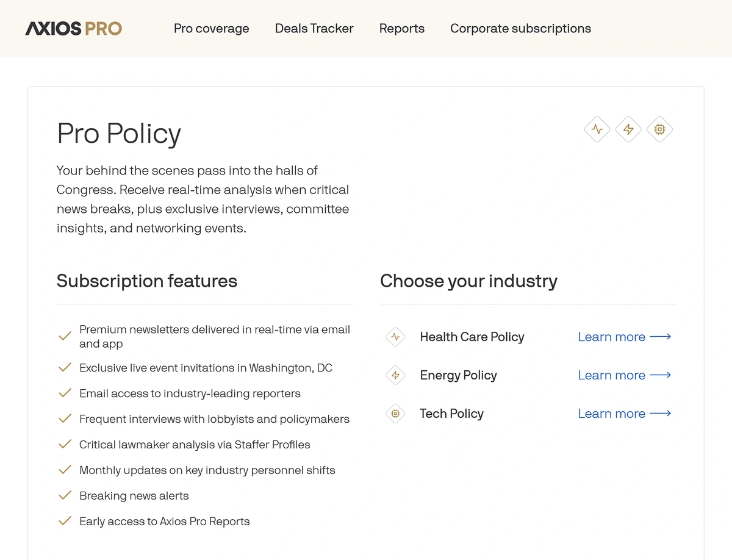Click the 'Breaking news alerts' text
The image size is (732, 560).
coord(134,496)
